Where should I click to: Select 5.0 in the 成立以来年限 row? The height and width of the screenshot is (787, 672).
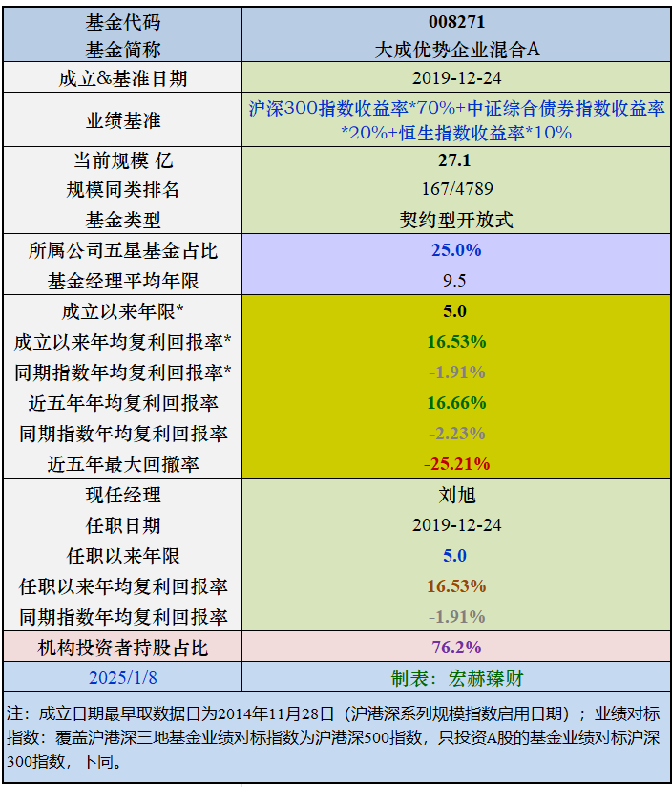[454, 311]
